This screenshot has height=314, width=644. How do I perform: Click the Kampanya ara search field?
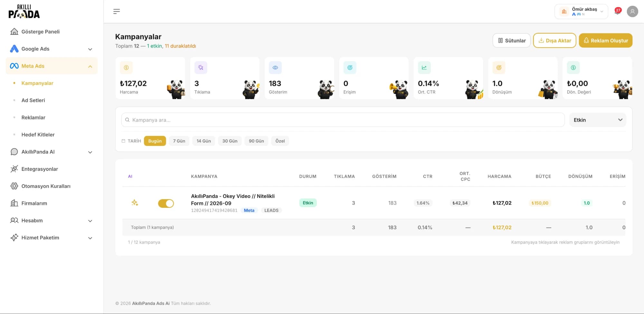pos(343,120)
